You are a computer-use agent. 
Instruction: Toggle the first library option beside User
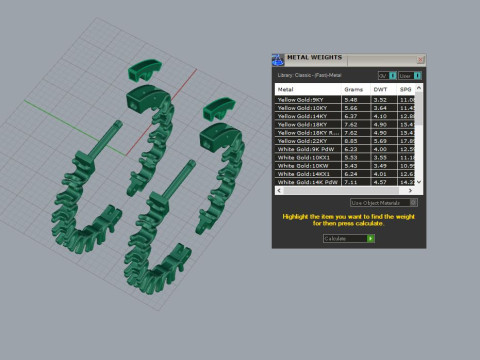point(387,76)
